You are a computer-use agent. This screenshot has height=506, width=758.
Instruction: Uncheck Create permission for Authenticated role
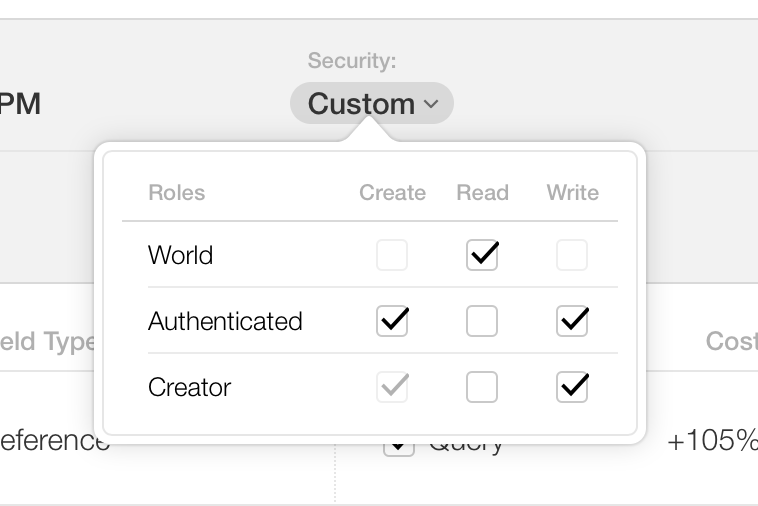click(x=392, y=321)
